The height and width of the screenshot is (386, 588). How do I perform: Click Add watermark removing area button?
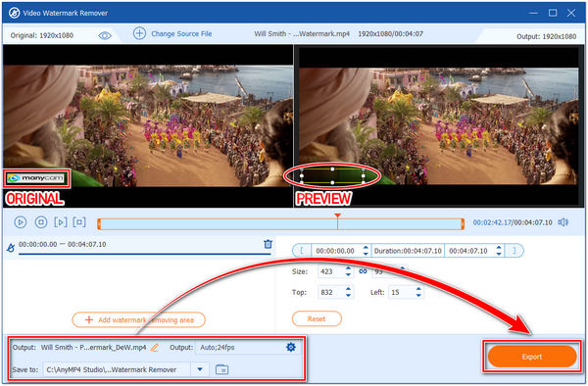pyautogui.click(x=139, y=319)
